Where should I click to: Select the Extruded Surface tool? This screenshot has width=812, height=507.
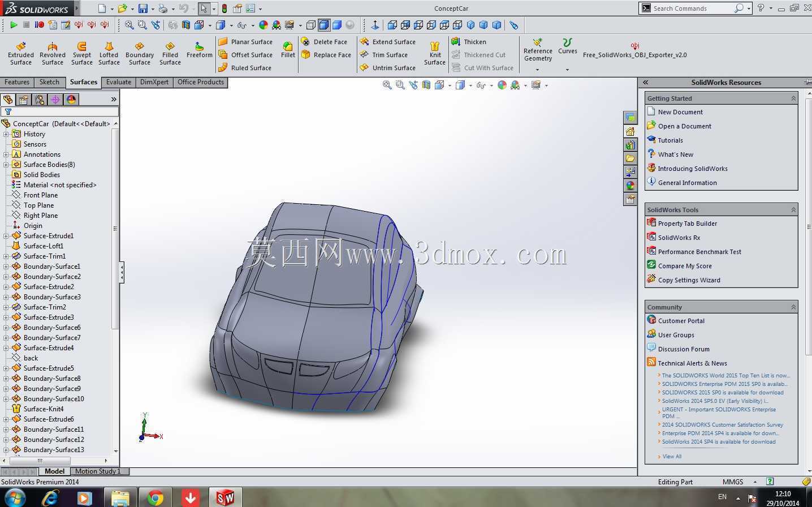point(21,54)
